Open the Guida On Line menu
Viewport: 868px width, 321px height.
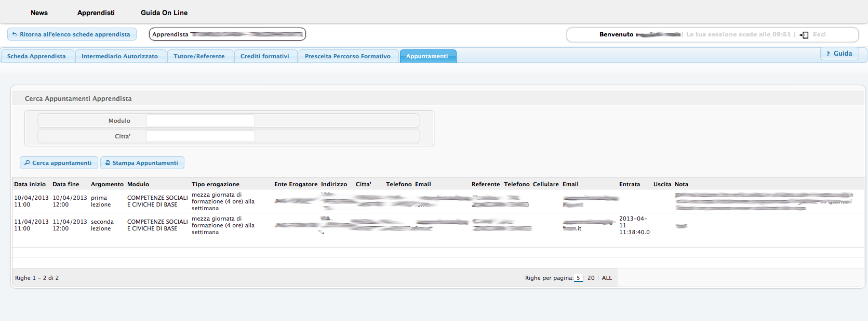pyautogui.click(x=164, y=12)
